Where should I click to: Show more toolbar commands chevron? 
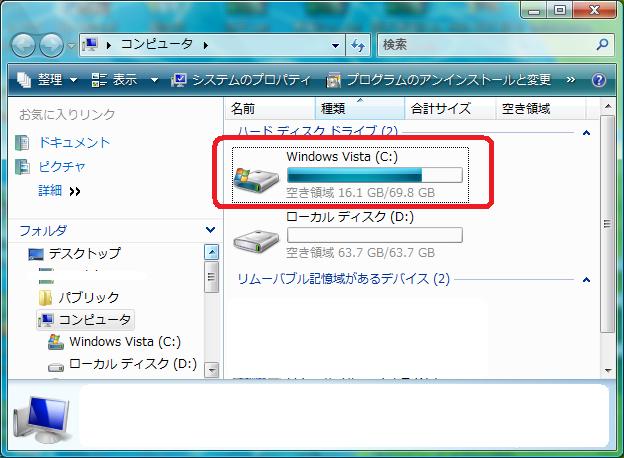571,80
